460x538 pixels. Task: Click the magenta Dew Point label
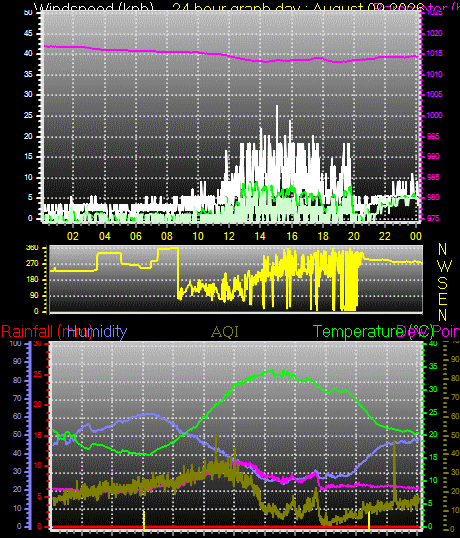428,332
